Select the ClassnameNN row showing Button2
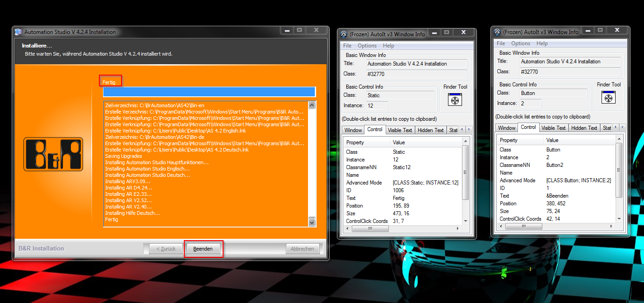Screen dimensions: 644x303 555,165
